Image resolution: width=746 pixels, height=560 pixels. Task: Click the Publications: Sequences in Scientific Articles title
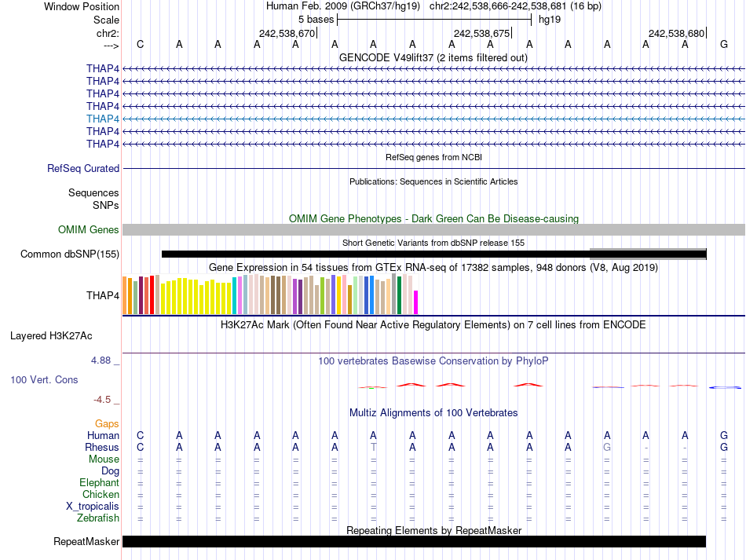(433, 181)
